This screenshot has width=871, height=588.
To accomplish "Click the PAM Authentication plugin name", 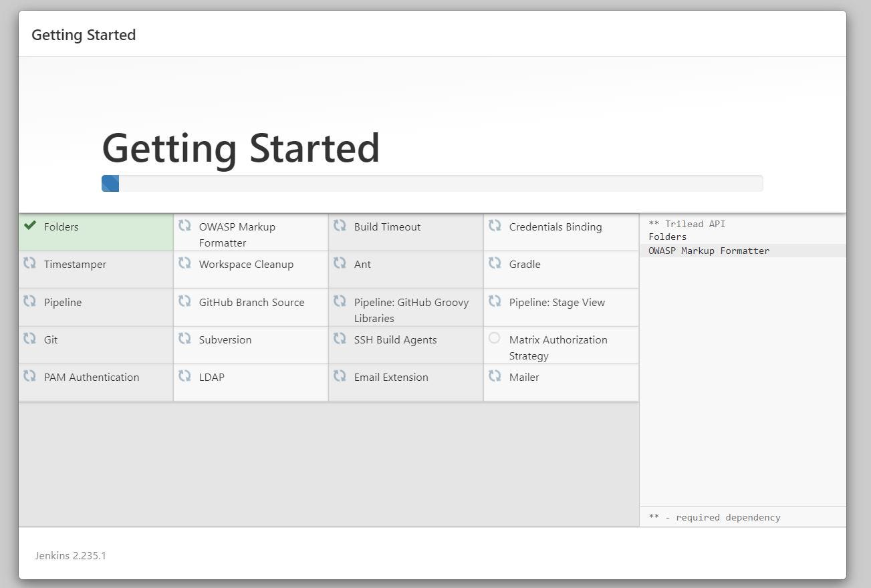I will [92, 378].
